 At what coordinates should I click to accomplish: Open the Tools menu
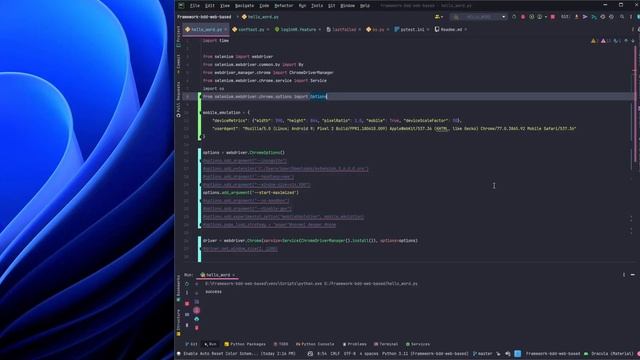[317, 6]
